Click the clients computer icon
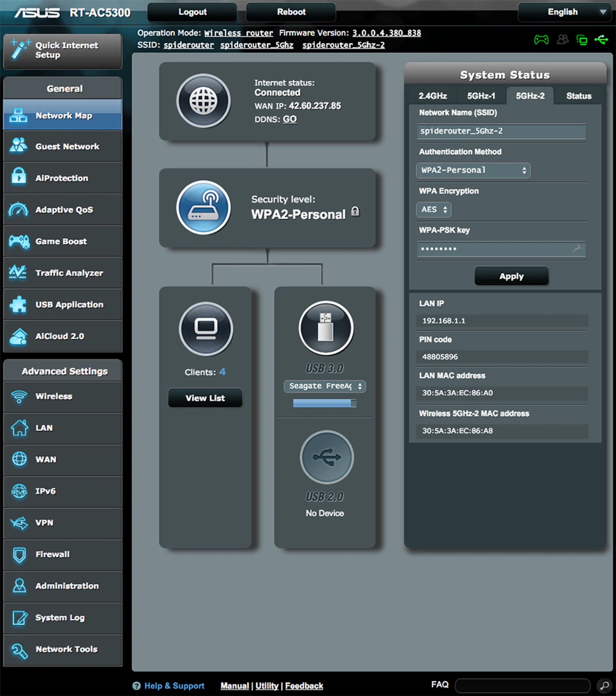Viewport: 616px width, 696px height. 206,329
